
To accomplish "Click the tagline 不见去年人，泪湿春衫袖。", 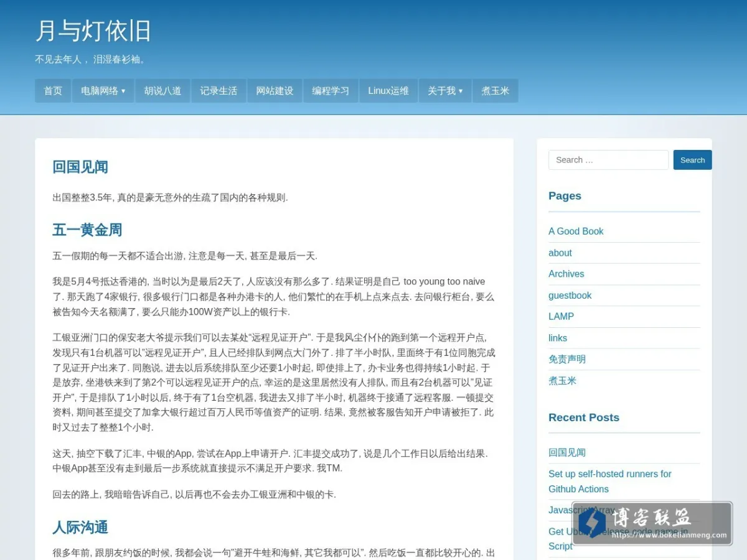I will coord(92,59).
